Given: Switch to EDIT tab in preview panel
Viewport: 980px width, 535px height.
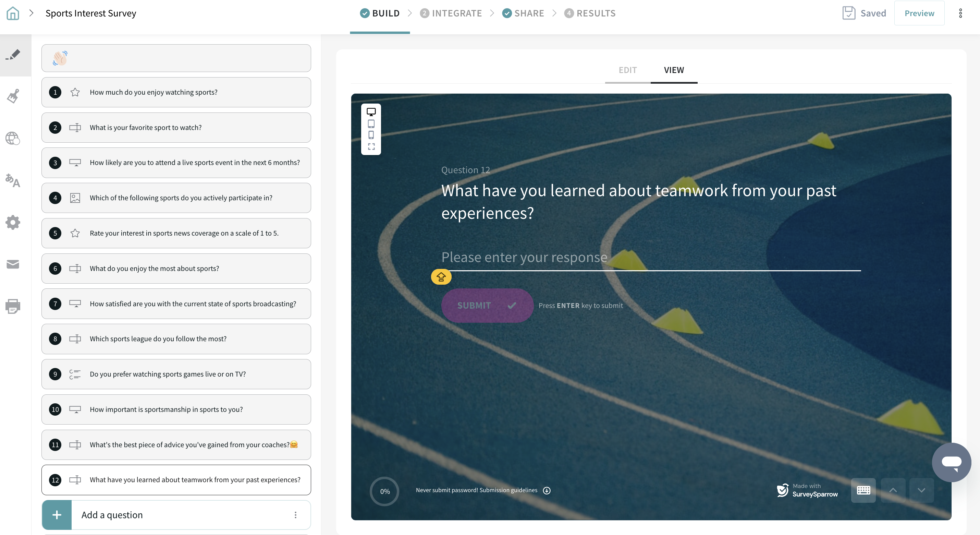Looking at the screenshot, I should pyautogui.click(x=627, y=69).
